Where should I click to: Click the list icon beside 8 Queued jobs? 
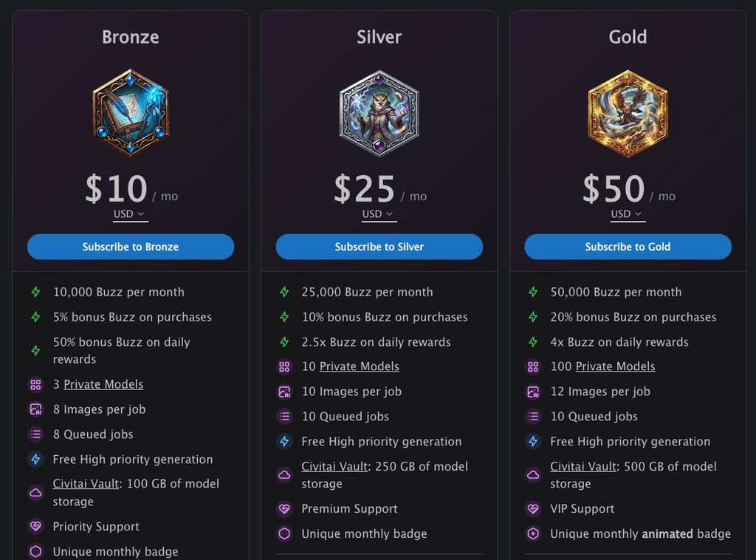(35, 434)
